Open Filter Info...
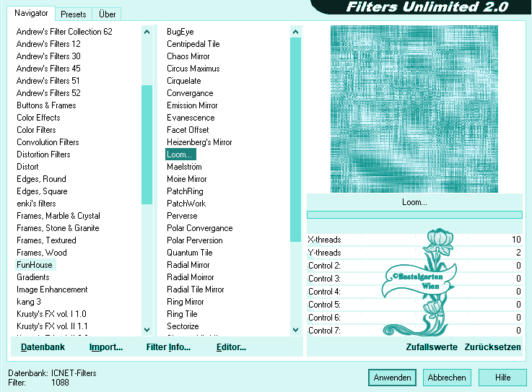This screenshot has width=532, height=392. (168, 347)
